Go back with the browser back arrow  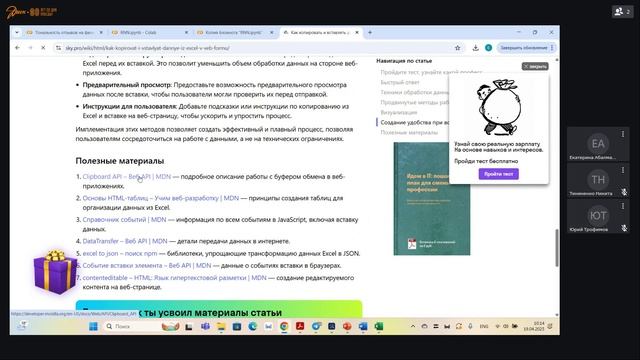pos(17,48)
